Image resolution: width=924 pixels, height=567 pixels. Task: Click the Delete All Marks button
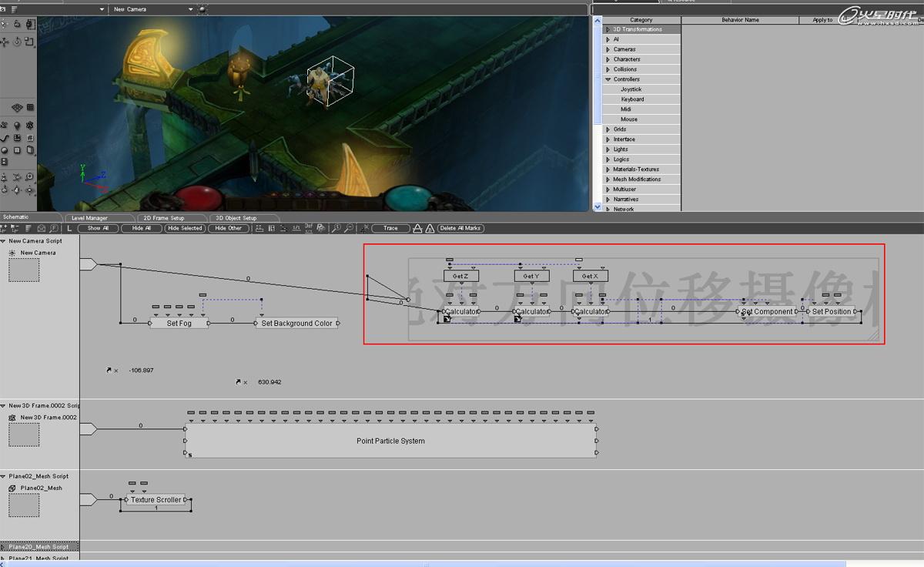click(460, 228)
